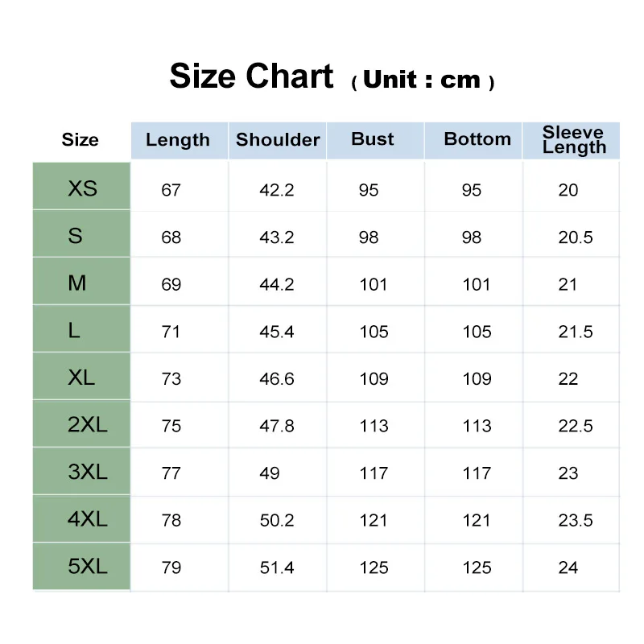644x644 pixels.
Task: Click the Size Chart title
Action: 251,76
